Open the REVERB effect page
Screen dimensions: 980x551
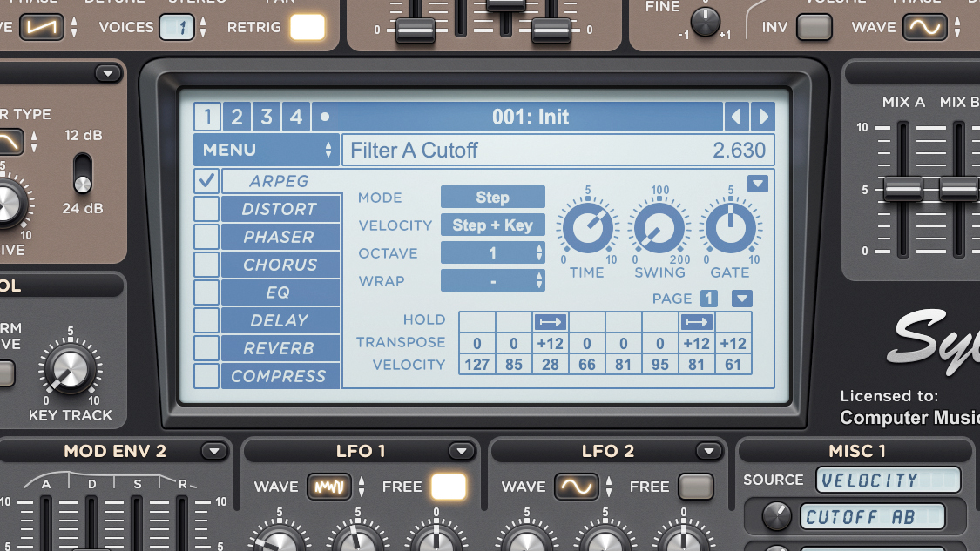(x=280, y=348)
